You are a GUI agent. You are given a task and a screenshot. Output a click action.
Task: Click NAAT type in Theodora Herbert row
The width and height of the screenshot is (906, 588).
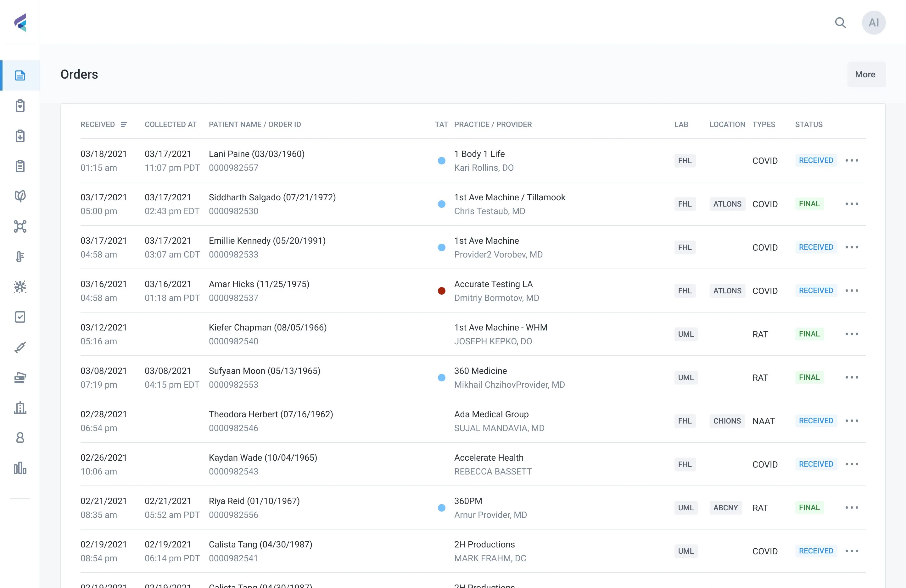tap(763, 421)
